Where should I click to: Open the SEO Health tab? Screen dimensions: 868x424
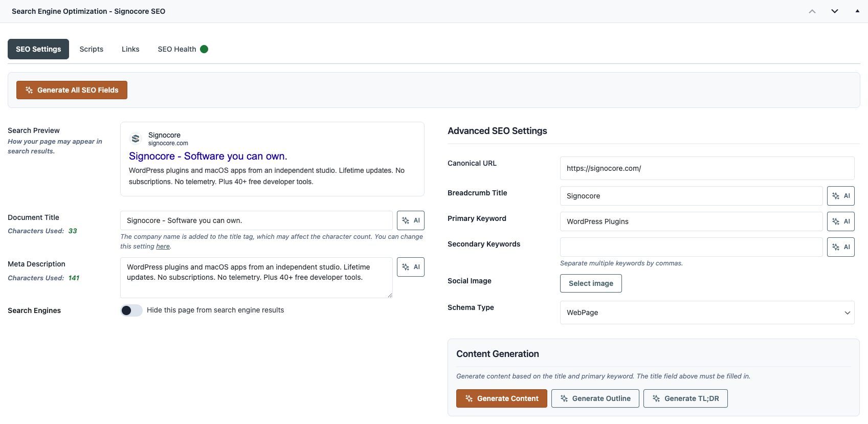point(183,49)
